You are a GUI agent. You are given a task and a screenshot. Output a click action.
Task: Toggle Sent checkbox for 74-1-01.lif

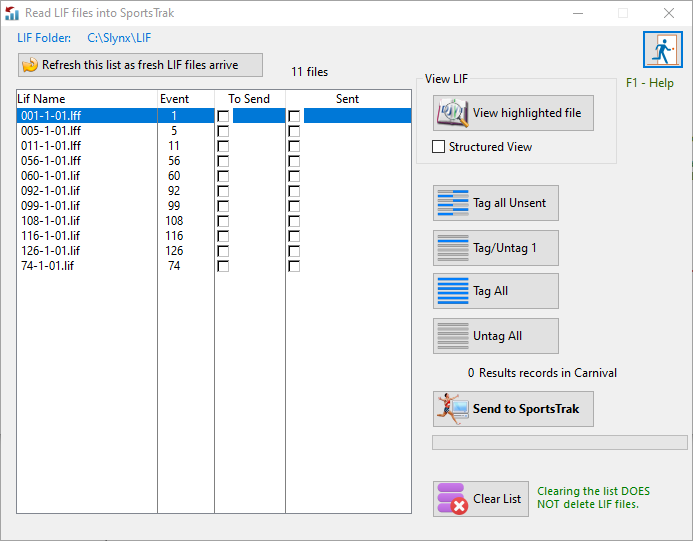click(x=294, y=267)
